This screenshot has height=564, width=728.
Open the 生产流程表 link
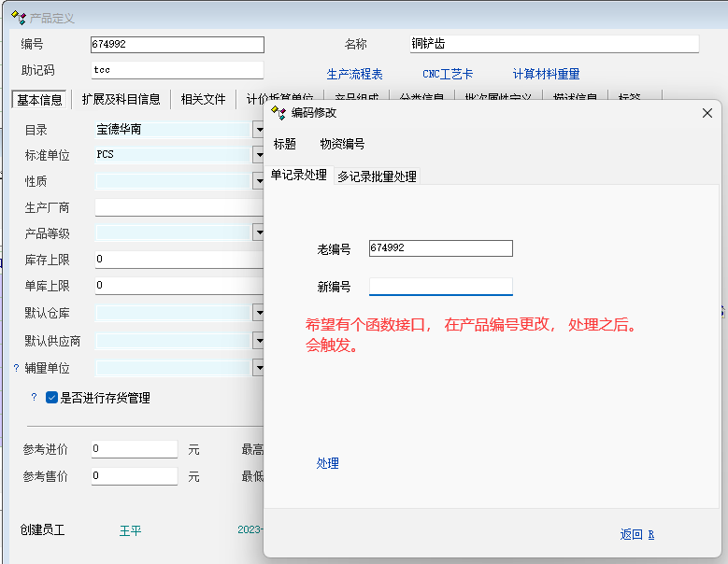coord(354,74)
